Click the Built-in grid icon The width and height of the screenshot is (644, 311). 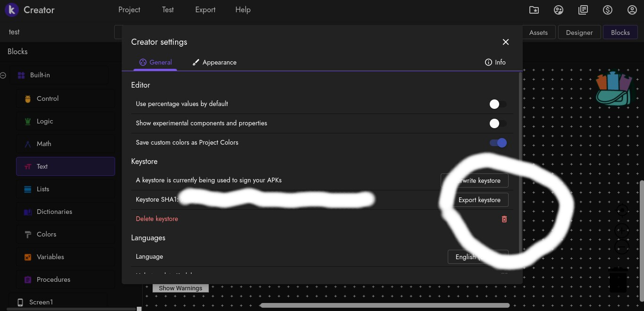pos(21,75)
